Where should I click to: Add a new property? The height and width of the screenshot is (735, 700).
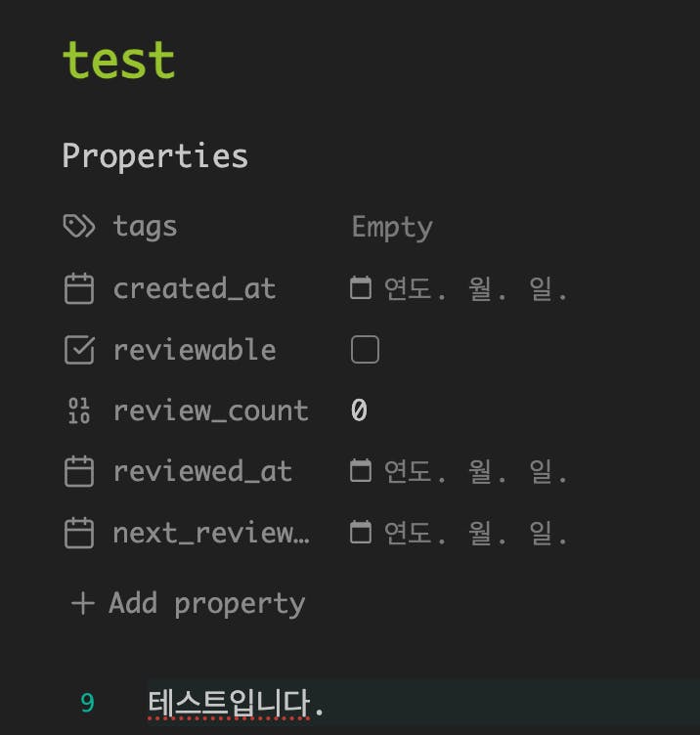pos(189,603)
